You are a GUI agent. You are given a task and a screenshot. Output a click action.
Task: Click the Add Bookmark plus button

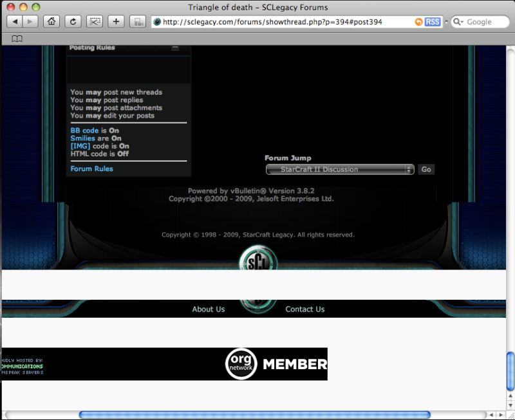[x=116, y=22]
